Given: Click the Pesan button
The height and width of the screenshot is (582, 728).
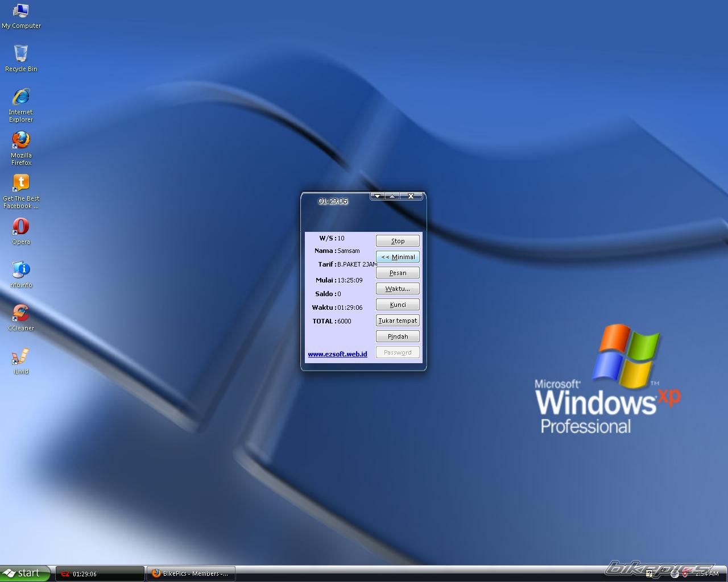Looking at the screenshot, I should pyautogui.click(x=398, y=273).
